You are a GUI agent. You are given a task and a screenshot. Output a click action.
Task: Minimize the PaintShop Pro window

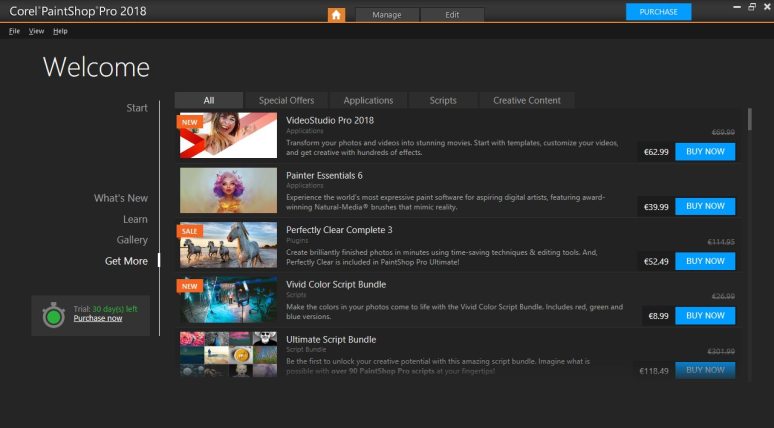[737, 7]
